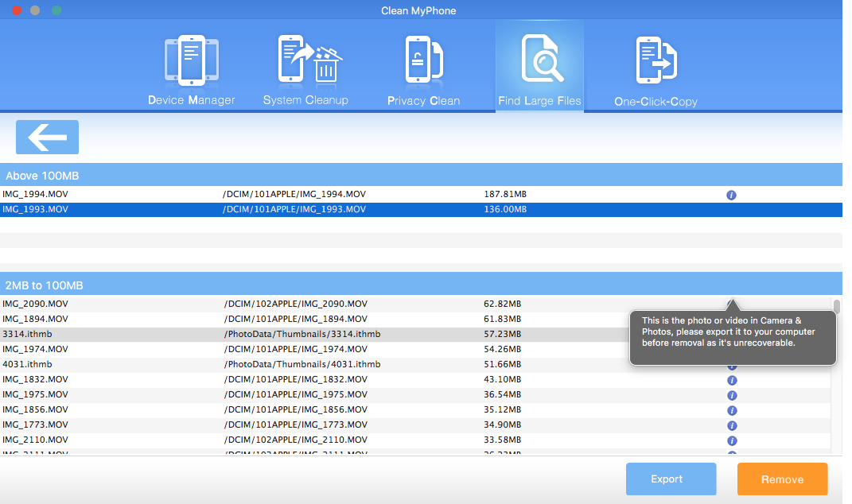This screenshot has height=504, width=852.
Task: Select the IMG_1856.MOV file name
Action: point(35,409)
